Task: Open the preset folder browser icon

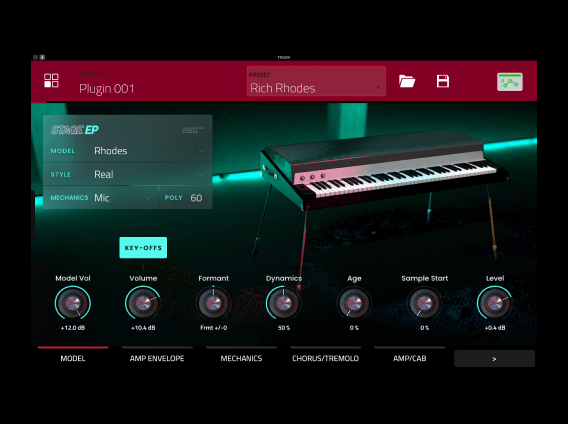Action: (x=407, y=81)
